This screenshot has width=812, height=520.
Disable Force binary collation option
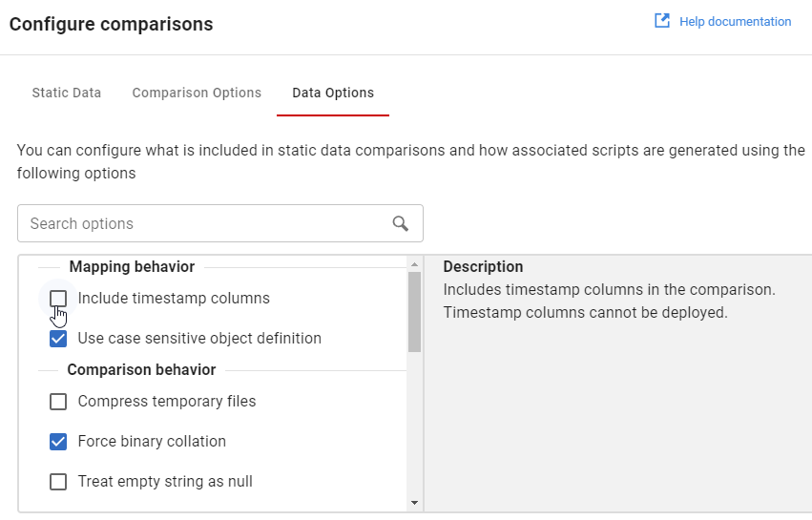(58, 442)
